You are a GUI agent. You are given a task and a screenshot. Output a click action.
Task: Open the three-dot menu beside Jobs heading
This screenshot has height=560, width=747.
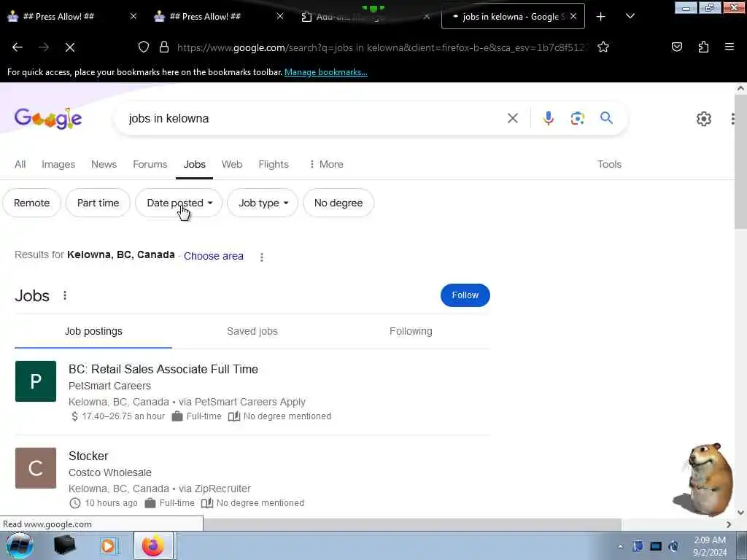click(65, 296)
